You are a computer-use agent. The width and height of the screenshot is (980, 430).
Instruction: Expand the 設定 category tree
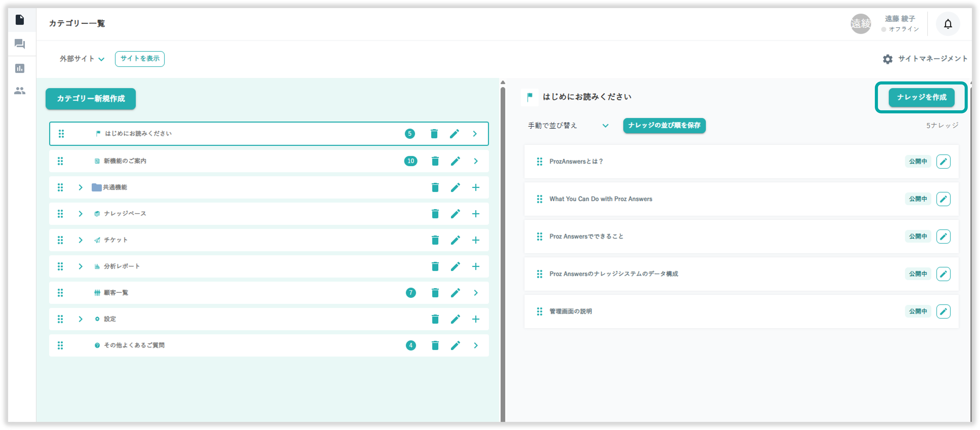[x=80, y=319]
